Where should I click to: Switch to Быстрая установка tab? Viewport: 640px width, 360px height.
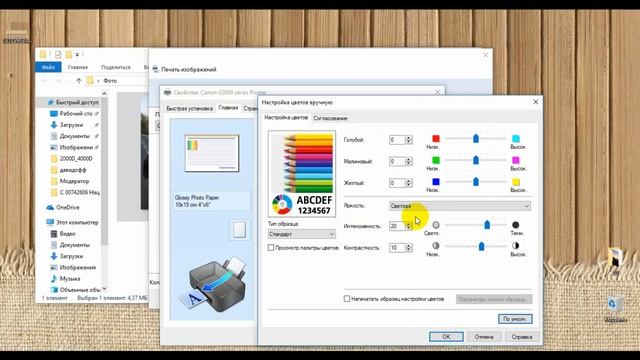pyautogui.click(x=189, y=109)
